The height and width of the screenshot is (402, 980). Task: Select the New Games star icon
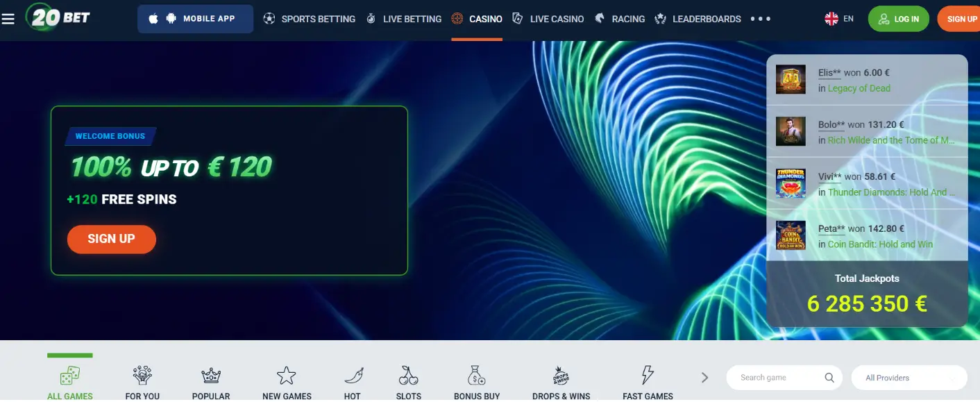click(x=287, y=376)
